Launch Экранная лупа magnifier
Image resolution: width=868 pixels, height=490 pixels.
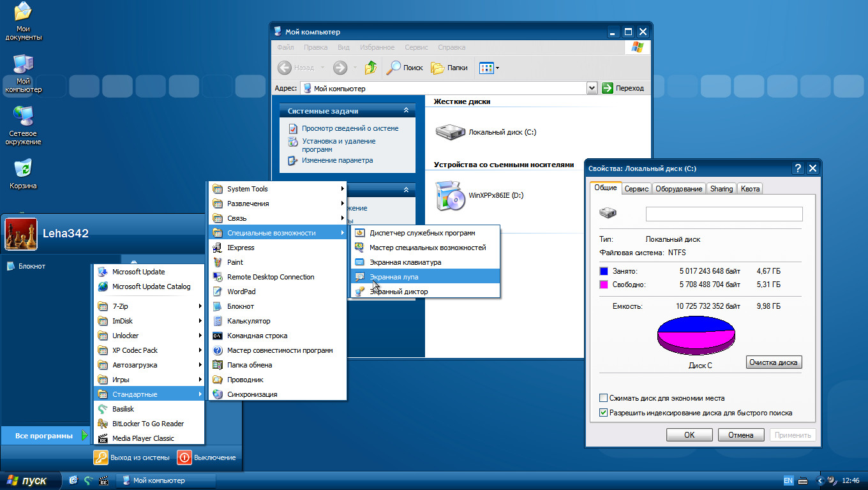click(x=426, y=277)
